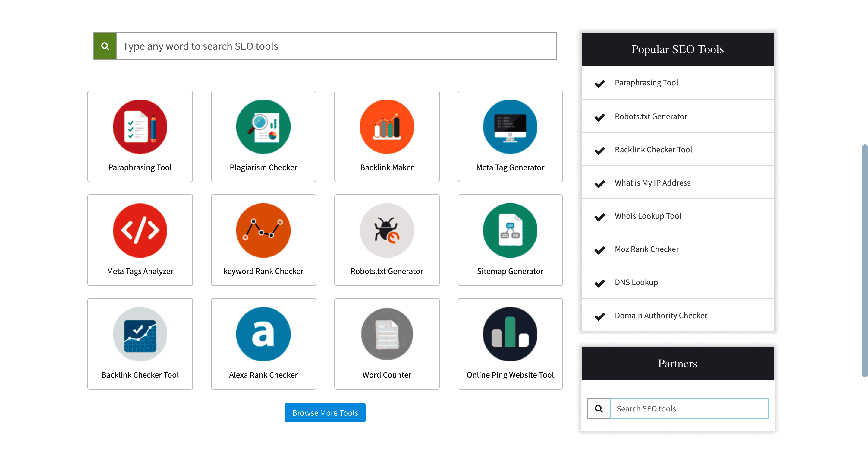Select the Meta Tags Analyzer code icon

(140, 230)
